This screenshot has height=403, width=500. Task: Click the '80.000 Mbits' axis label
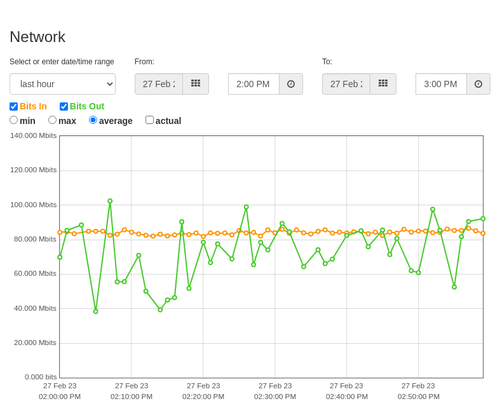coord(35,239)
